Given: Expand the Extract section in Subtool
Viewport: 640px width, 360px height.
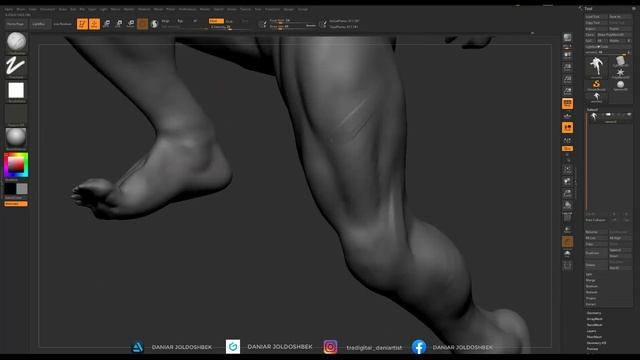Looking at the screenshot, I should 591,304.
